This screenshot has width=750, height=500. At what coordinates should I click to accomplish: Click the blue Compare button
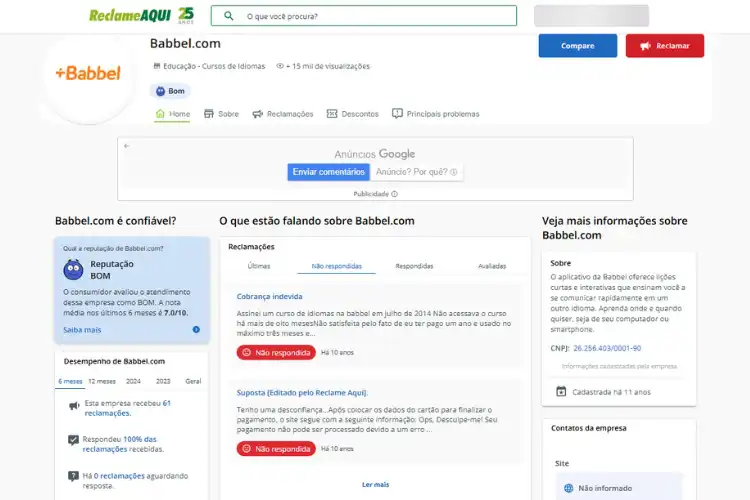pyautogui.click(x=578, y=46)
